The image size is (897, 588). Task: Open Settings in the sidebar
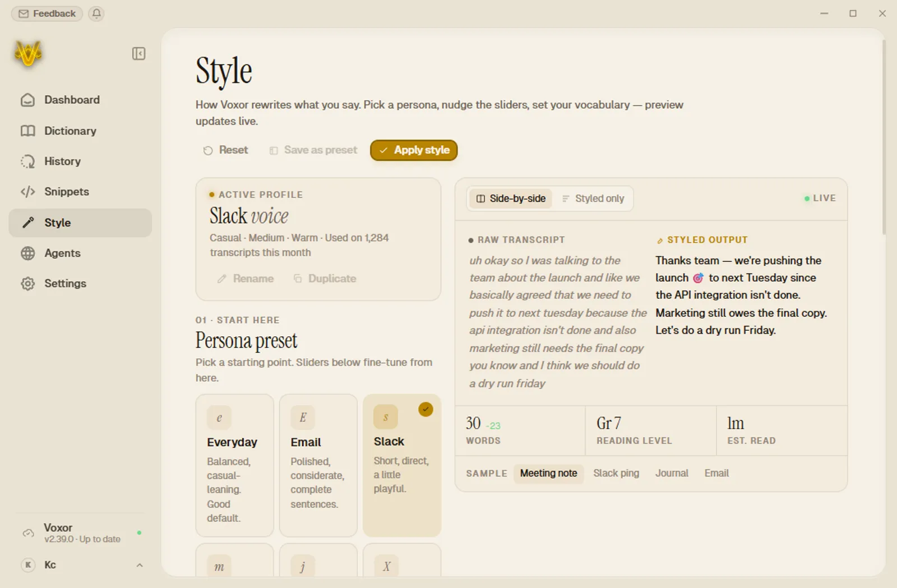click(x=80, y=284)
